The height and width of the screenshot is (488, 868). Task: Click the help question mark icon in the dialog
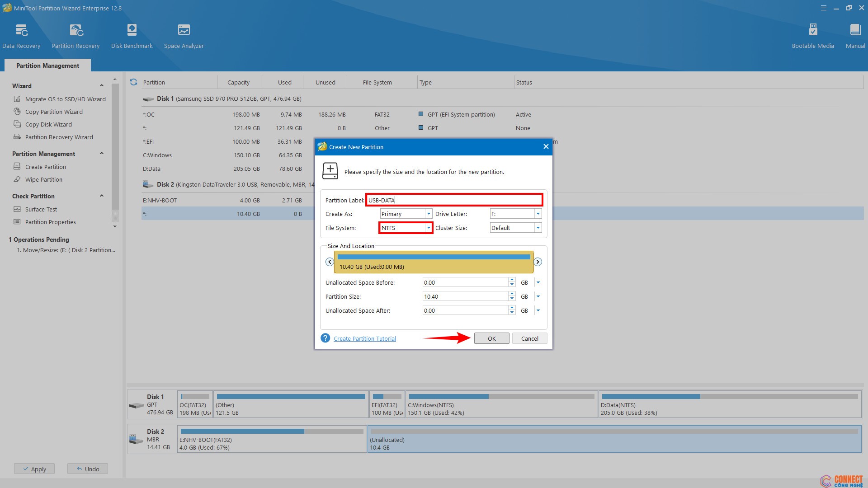pos(325,338)
